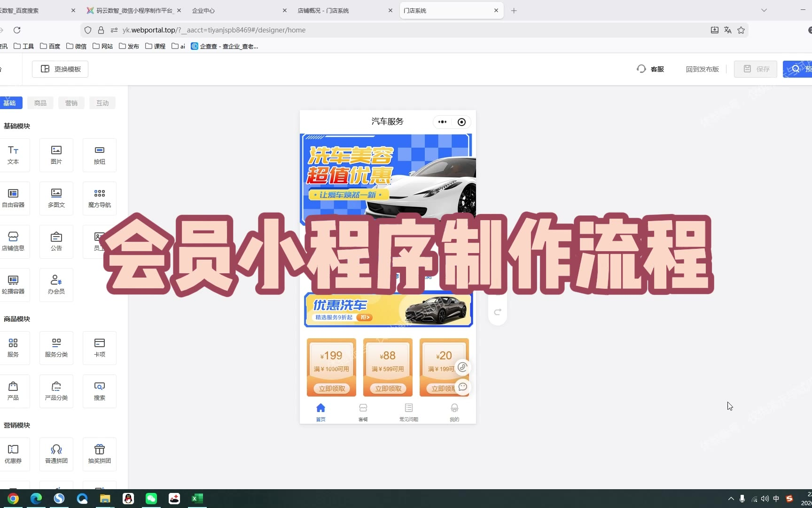Screen dimensions: 812x508
Task: Switch to the 互动 tab
Action: coord(102,103)
